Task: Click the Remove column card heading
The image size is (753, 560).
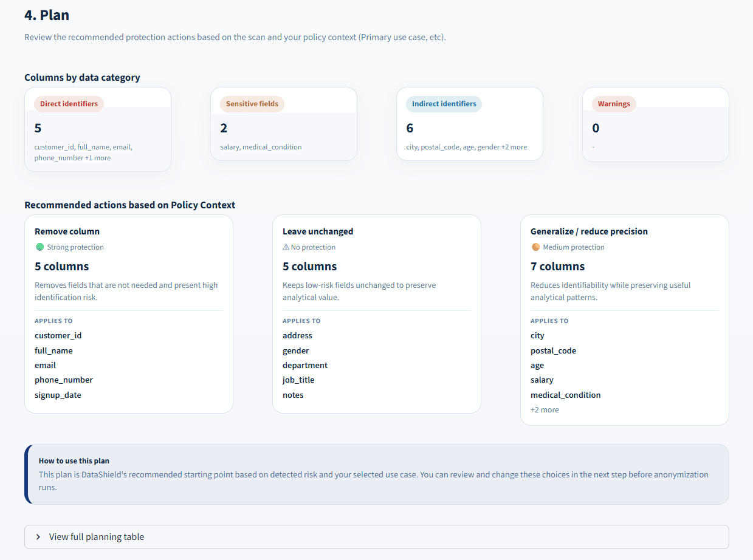Action: click(67, 231)
